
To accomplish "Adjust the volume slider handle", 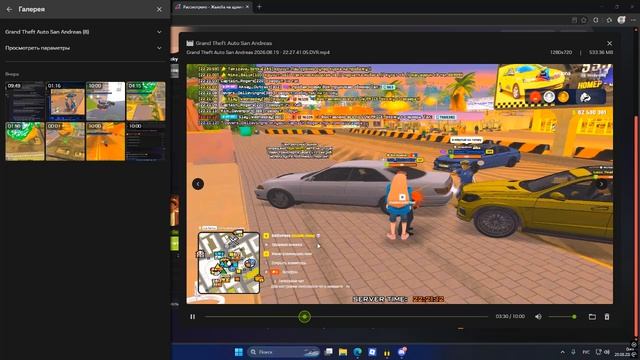I will 574,317.
